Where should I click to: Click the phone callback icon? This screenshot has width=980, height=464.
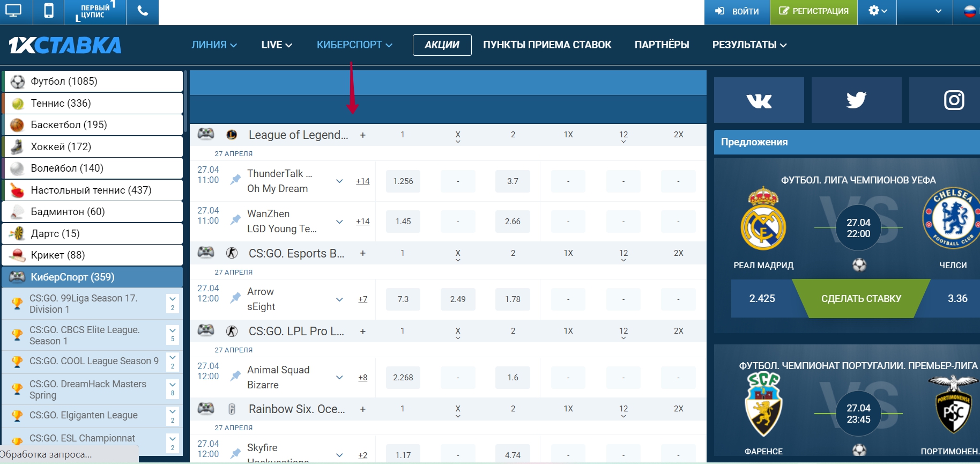pos(143,11)
